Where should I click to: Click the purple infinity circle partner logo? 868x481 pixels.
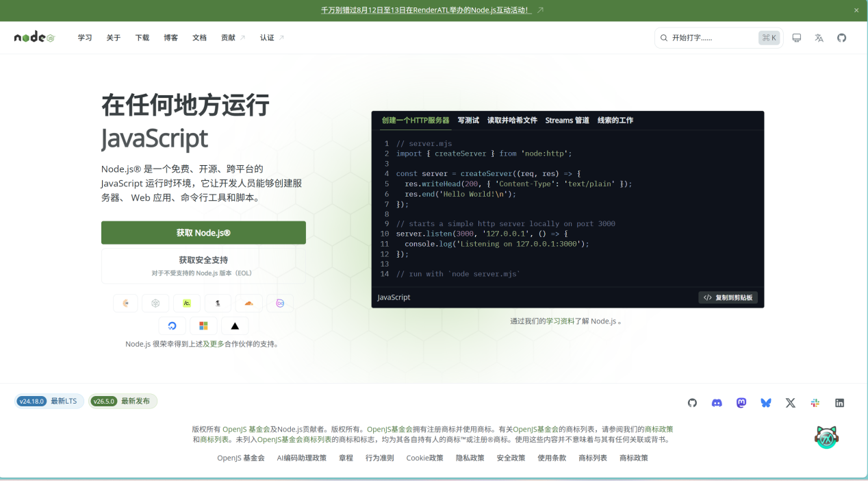point(280,303)
